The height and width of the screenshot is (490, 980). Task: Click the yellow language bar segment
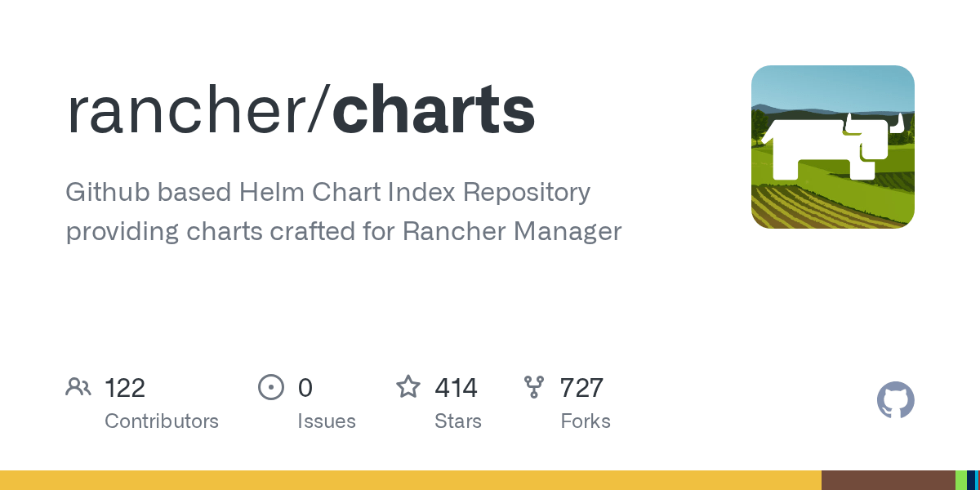[x=411, y=480]
